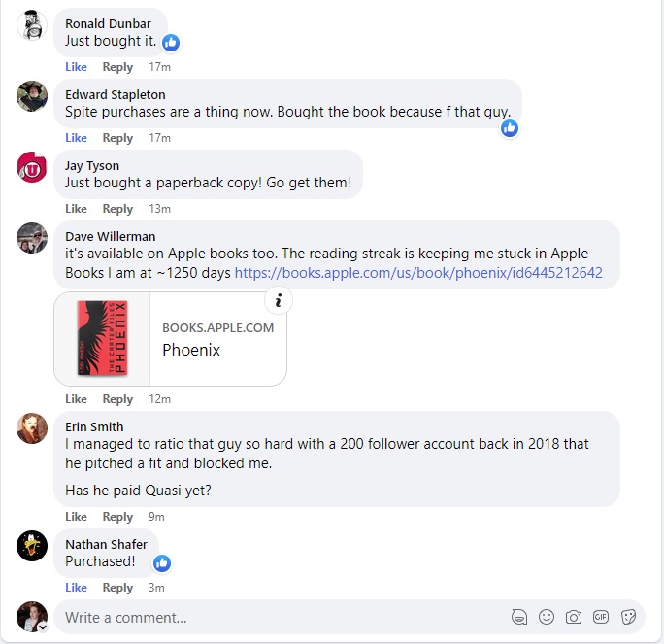
Task: Open the emoji picker in comment box
Action: [x=547, y=617]
